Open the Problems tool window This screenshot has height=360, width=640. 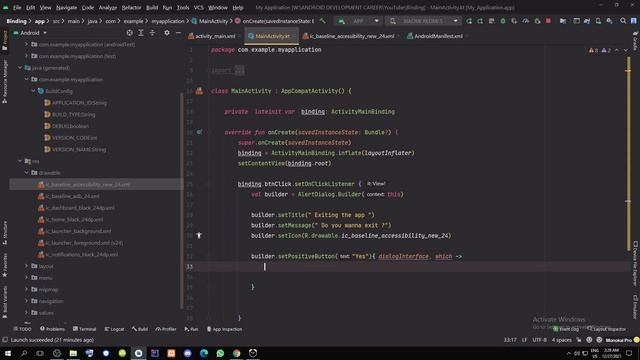point(52,329)
